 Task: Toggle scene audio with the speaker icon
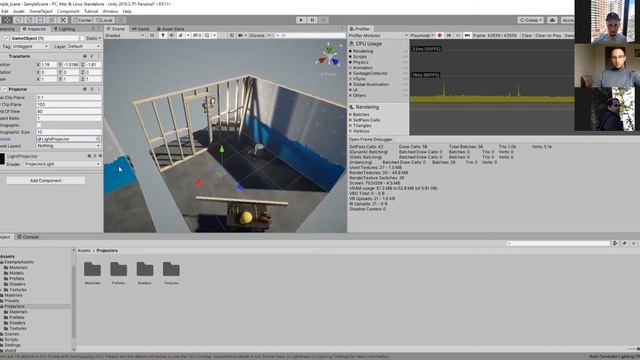click(x=171, y=36)
